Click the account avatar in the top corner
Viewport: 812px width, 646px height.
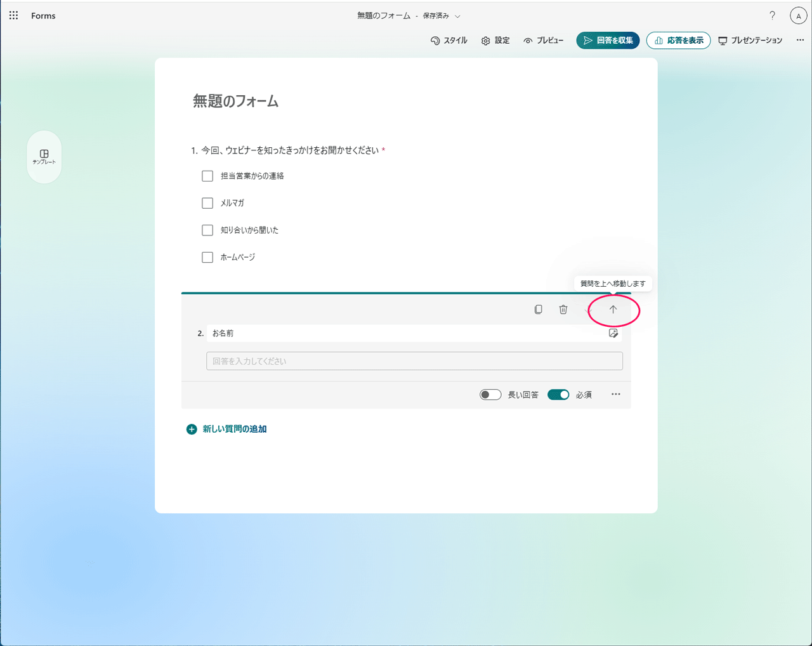[x=798, y=15]
